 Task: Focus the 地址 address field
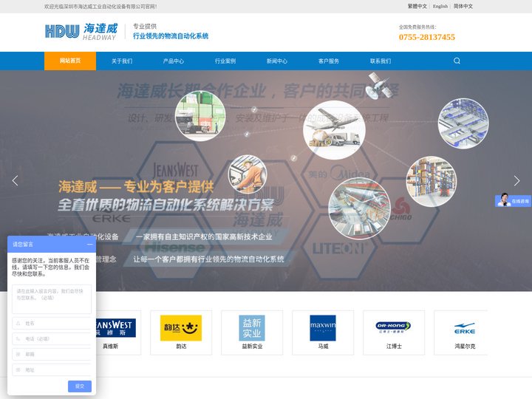(52, 370)
